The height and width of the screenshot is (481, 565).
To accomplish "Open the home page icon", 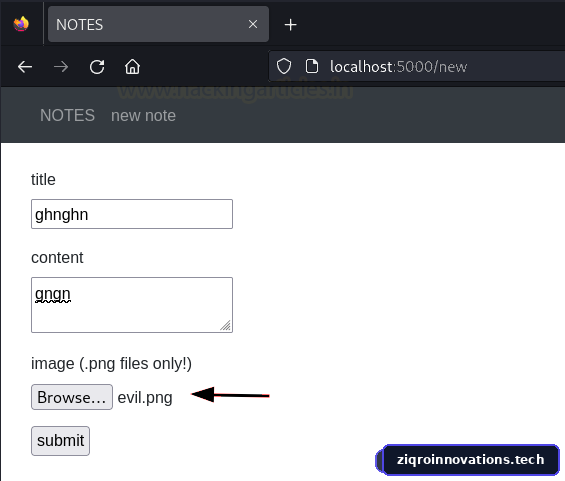I will click(132, 67).
